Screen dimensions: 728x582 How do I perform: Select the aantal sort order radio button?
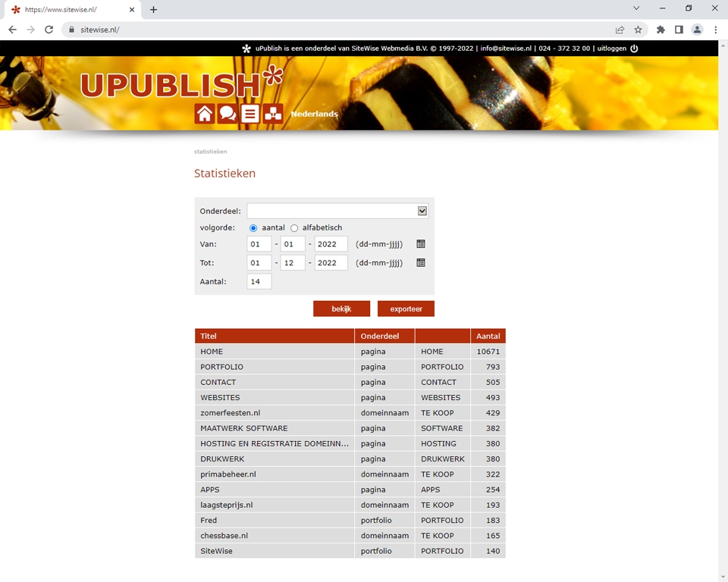(x=253, y=228)
